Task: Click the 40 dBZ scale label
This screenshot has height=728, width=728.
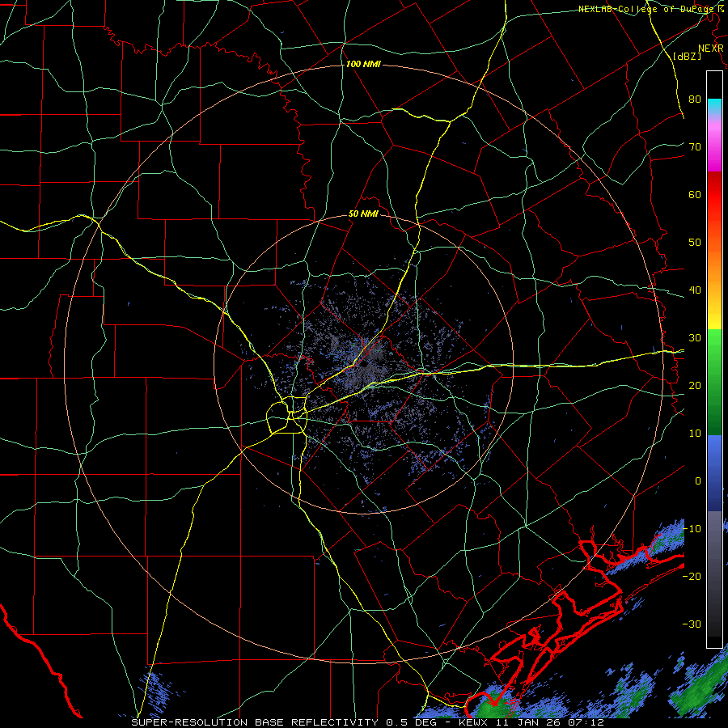Action: [695, 290]
